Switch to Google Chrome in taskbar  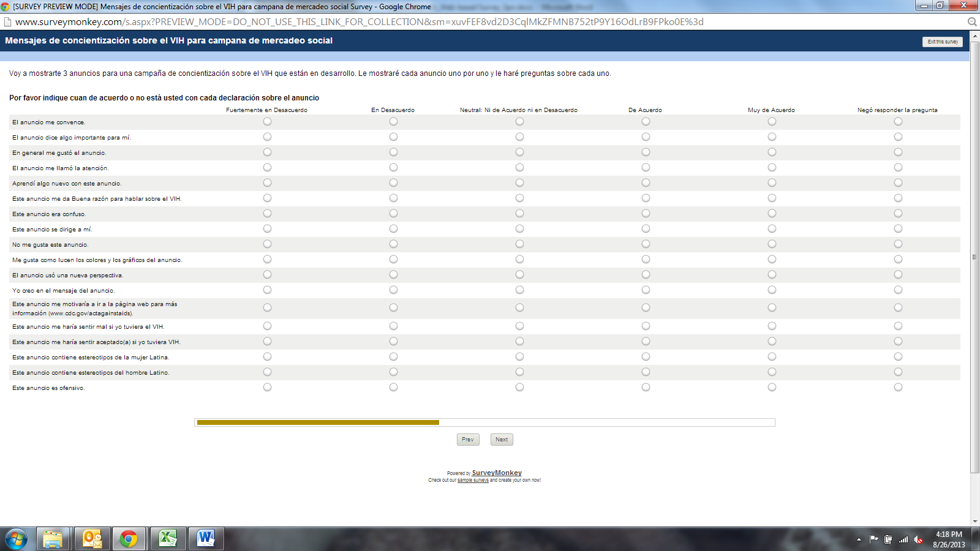129,539
